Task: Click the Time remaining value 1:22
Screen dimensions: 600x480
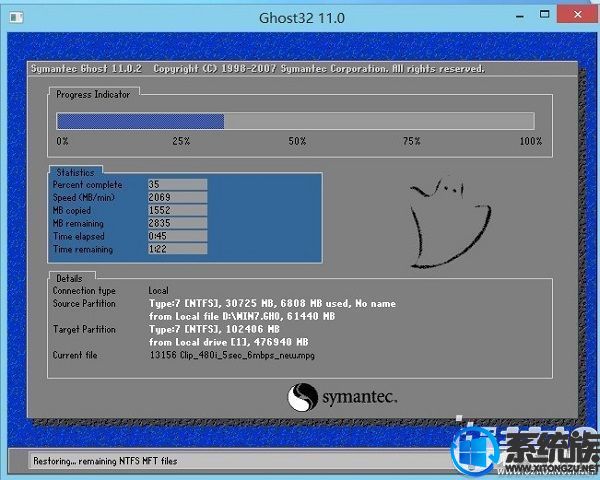Action: [x=177, y=249]
